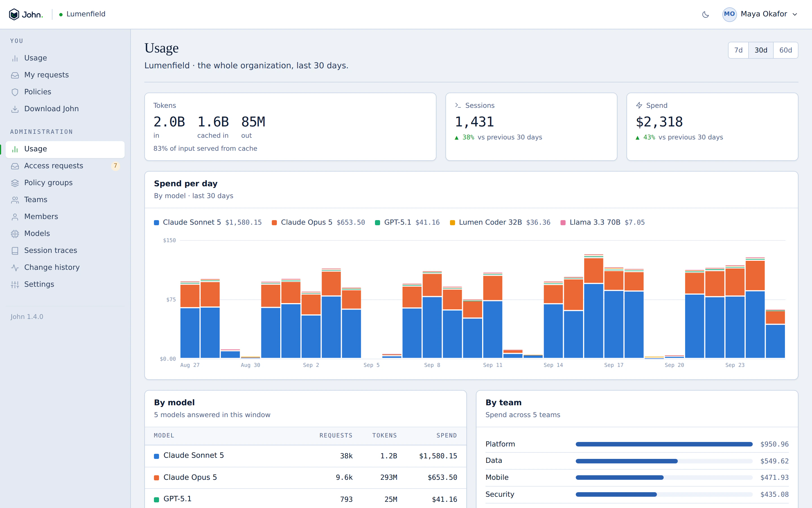Click the Claude Sonnet 5 row in By model table
Viewport: 812px width, 508px height.
305,456
